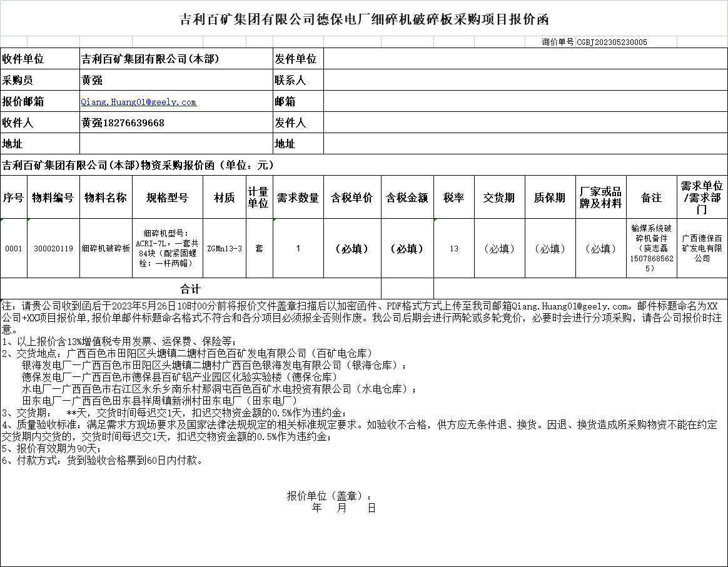
Task: Click the document title 吉利百矿集团有限公司德保电厂细碎机破碎板采购项目报价函
Action: click(364, 19)
